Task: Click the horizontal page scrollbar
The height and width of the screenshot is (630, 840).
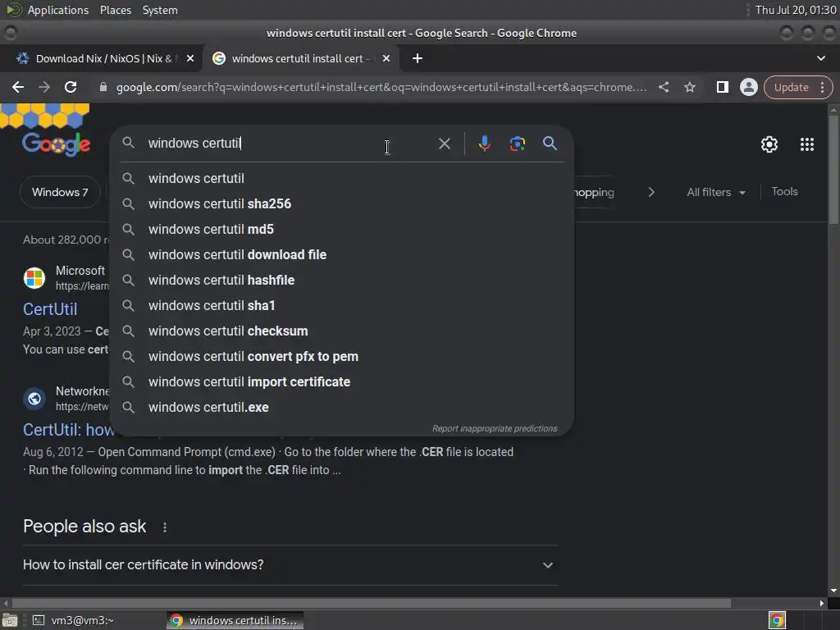Action: [x=372, y=603]
